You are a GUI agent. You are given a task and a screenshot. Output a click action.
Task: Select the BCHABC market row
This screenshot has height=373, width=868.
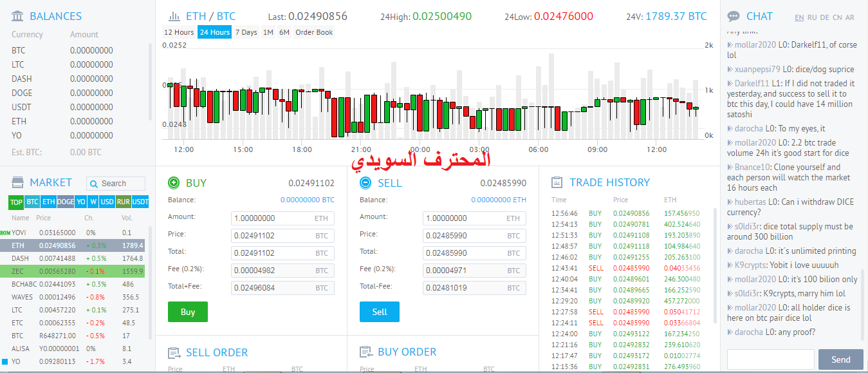[73, 284]
